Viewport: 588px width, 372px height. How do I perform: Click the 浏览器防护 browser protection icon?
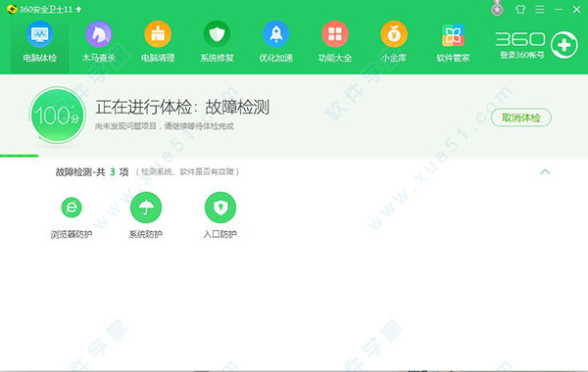click(x=72, y=208)
